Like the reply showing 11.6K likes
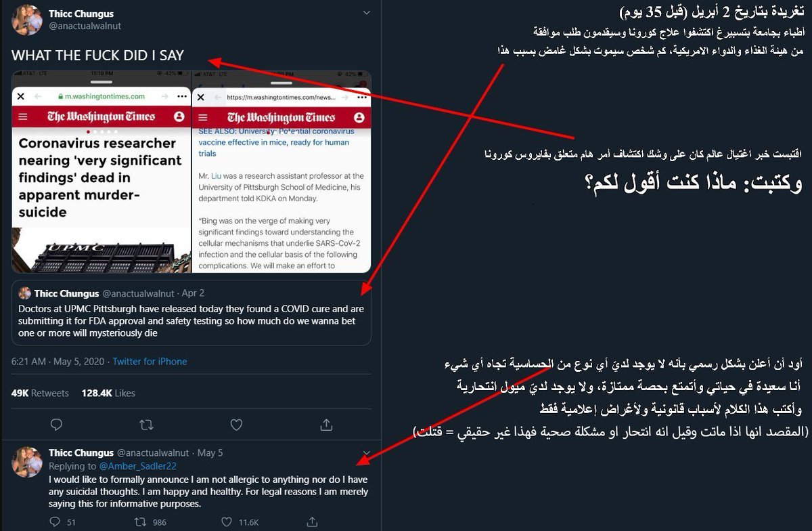This screenshot has width=812, height=531. (x=238, y=522)
